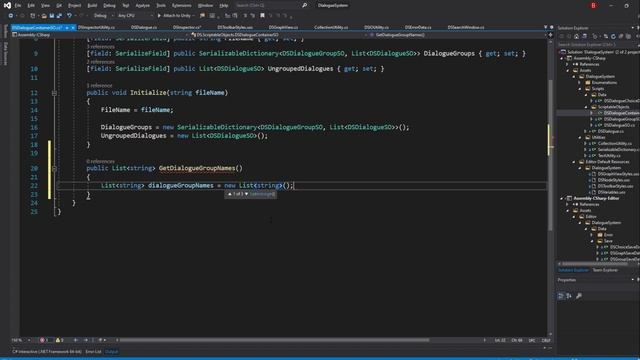
Task: Switch to the DSGraphView.cs tab
Action: pos(283,27)
